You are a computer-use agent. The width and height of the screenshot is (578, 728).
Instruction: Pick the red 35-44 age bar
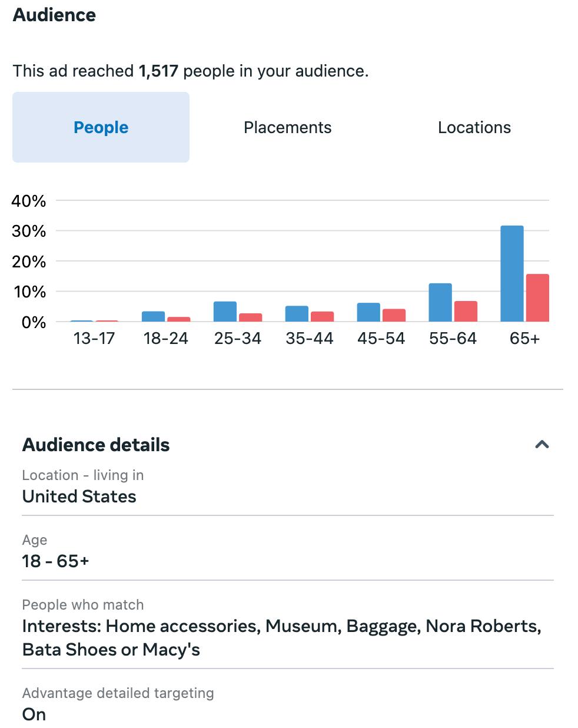tap(322, 316)
